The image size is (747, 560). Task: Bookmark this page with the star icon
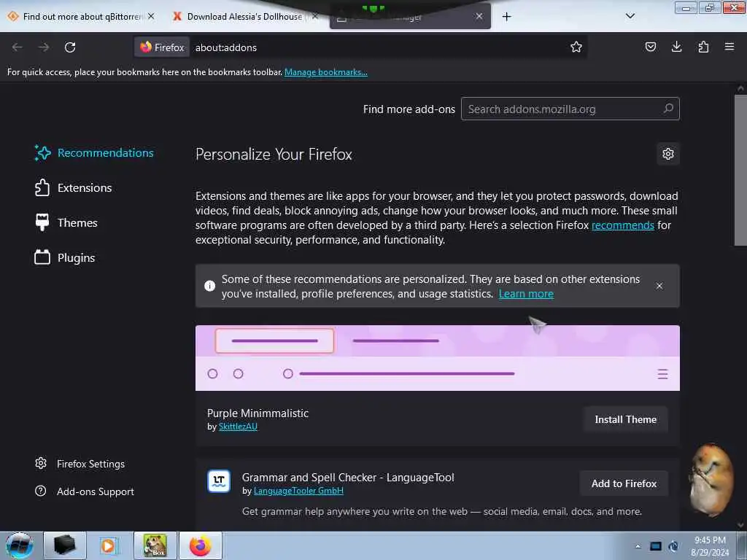click(576, 47)
